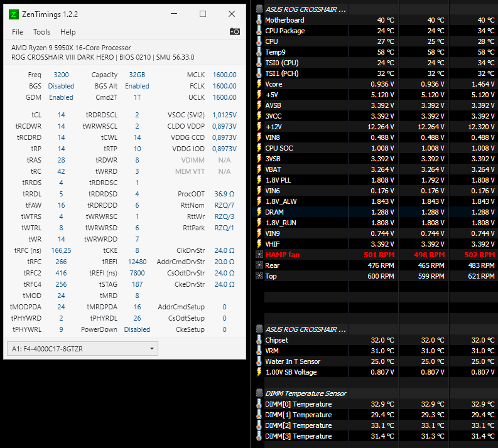
Task: Click the Freq value 3200 in ZenTimings
Action: click(61, 75)
